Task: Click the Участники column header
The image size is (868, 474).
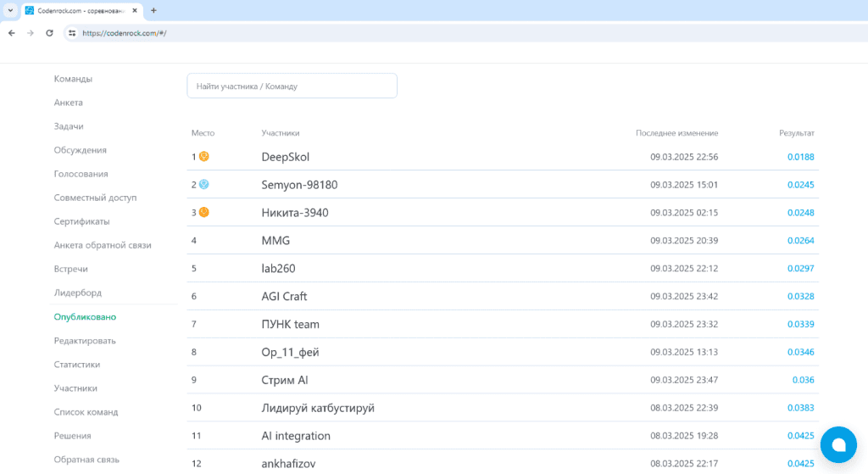Action: pos(280,133)
